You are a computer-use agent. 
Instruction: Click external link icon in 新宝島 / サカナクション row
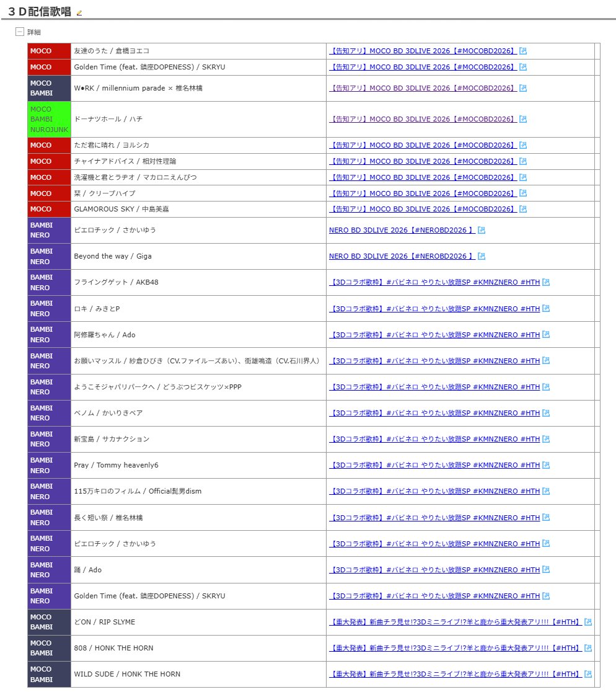coord(546,438)
